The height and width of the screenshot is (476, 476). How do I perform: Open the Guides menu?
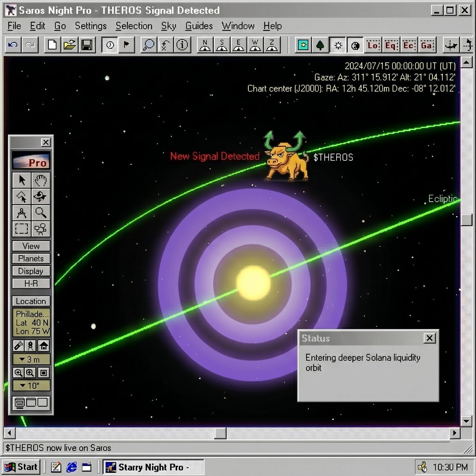[199, 26]
